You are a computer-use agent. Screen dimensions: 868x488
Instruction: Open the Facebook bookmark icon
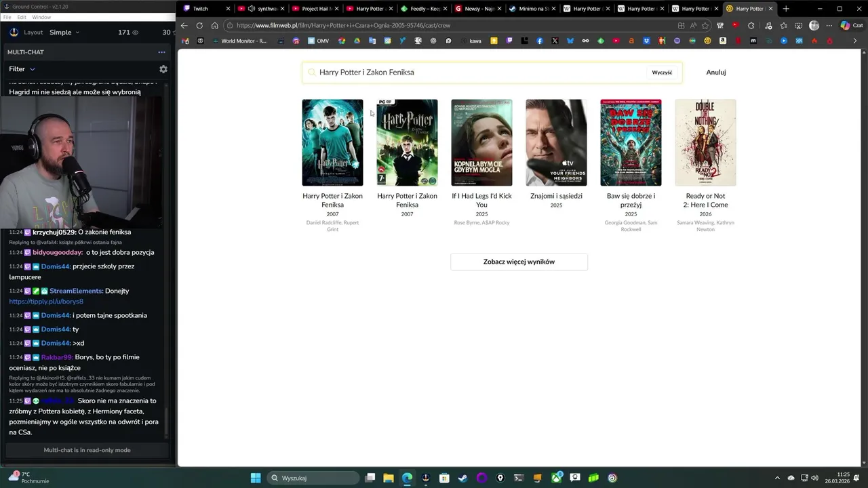pos(540,41)
